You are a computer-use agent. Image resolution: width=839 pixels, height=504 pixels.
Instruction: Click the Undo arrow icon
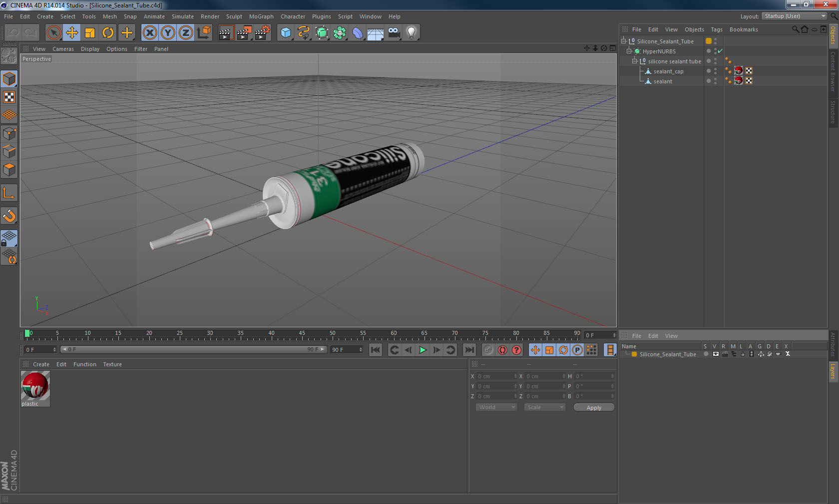click(13, 33)
